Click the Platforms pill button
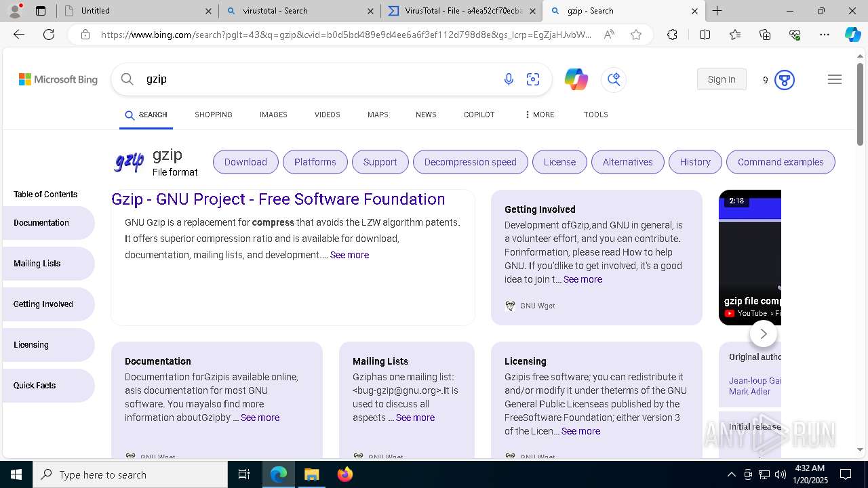The image size is (868, 488). 315,162
